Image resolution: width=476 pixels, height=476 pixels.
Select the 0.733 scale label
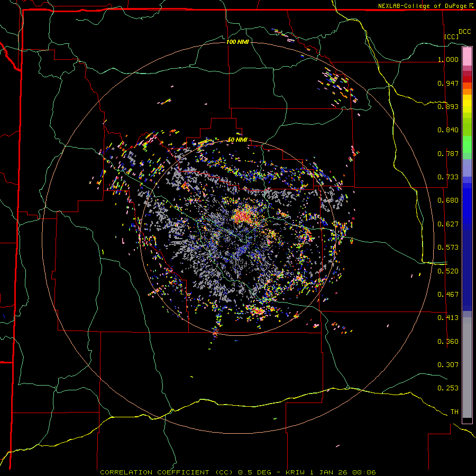pos(448,177)
